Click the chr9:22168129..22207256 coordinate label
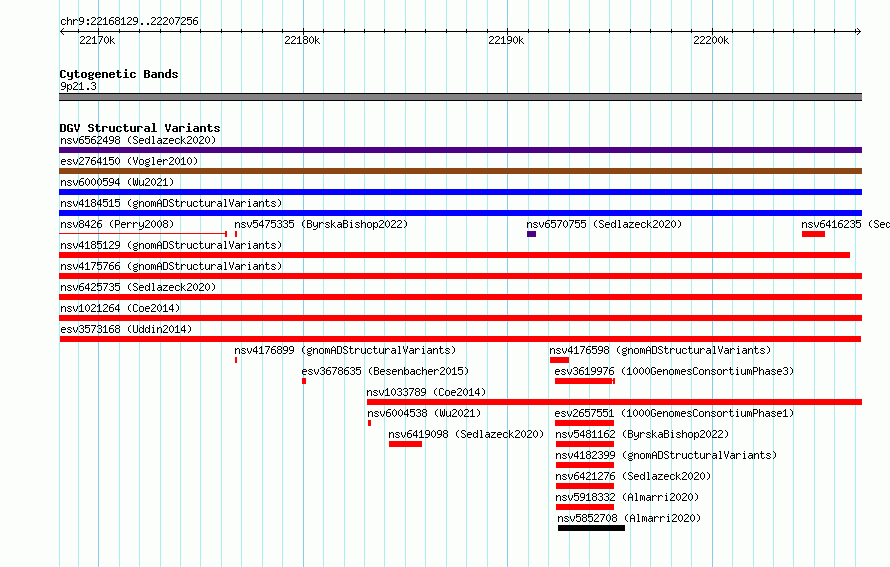The height and width of the screenshot is (567, 890). (x=129, y=21)
